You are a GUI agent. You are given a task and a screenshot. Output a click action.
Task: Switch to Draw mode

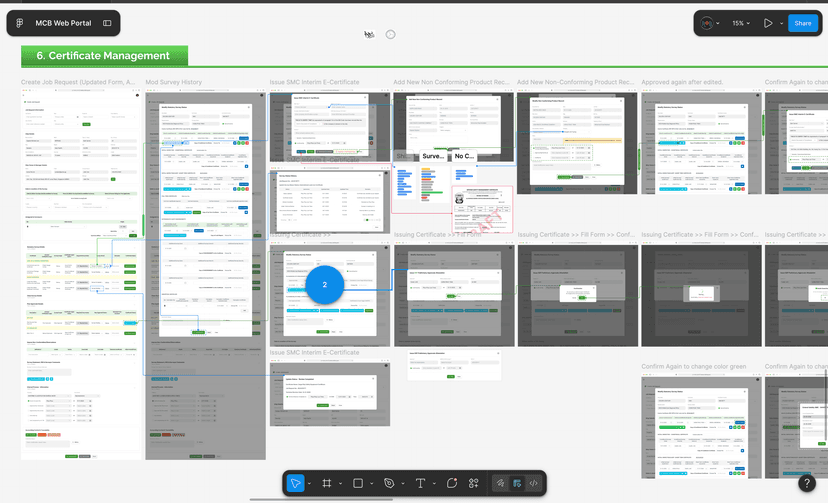pyautogui.click(x=500, y=483)
